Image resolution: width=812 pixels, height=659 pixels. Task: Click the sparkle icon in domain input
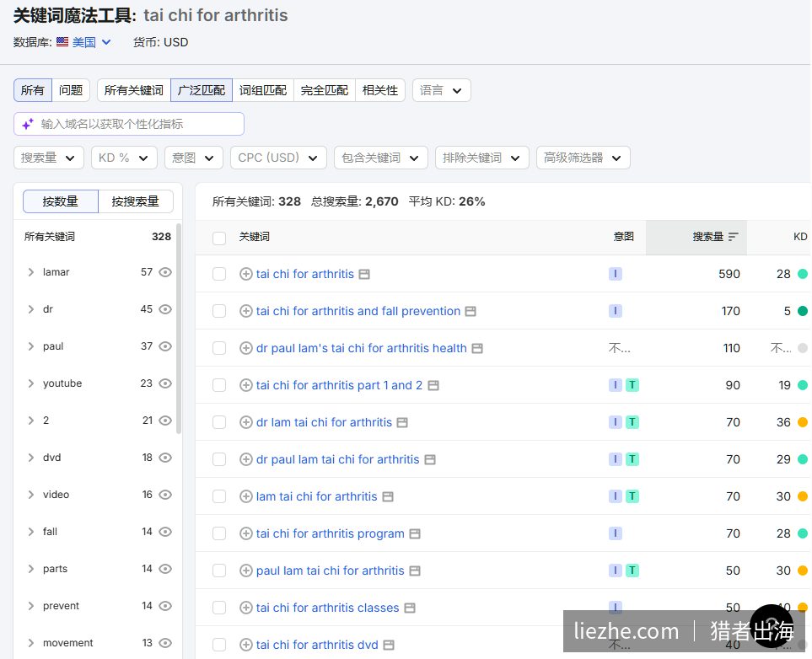(28, 124)
